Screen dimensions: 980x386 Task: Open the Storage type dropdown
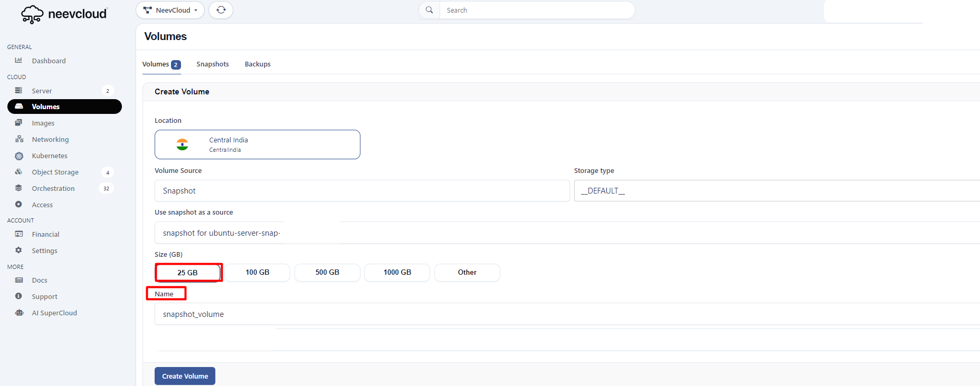point(776,191)
